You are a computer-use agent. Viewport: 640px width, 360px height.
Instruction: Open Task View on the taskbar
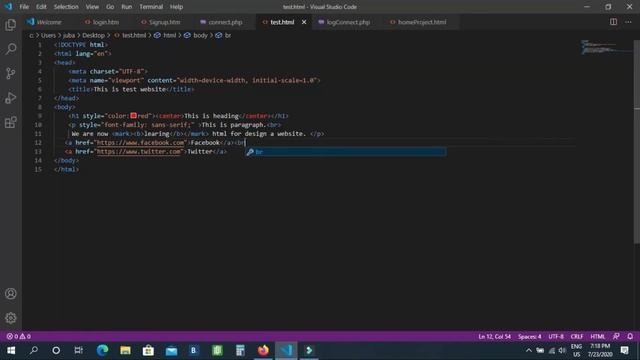(x=78, y=350)
